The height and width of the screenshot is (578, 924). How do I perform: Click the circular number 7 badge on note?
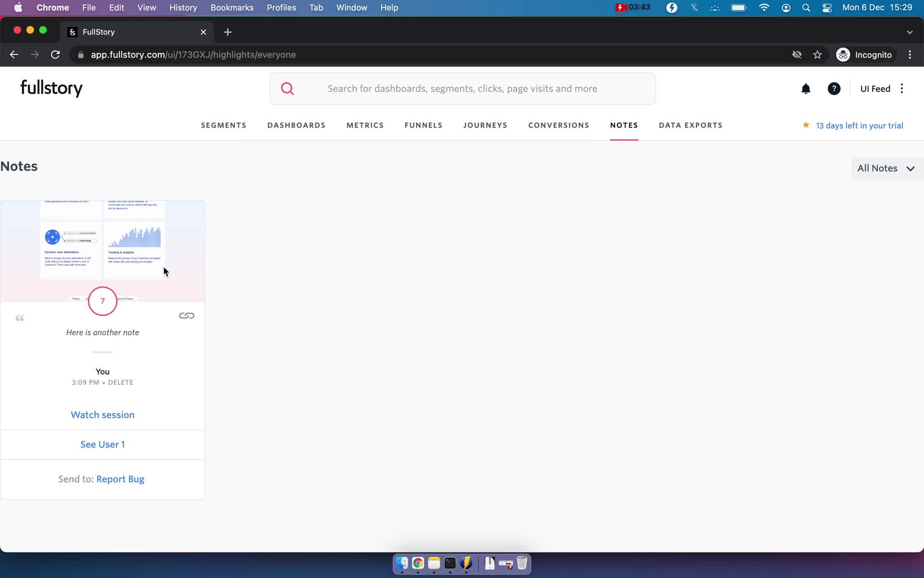tap(103, 300)
